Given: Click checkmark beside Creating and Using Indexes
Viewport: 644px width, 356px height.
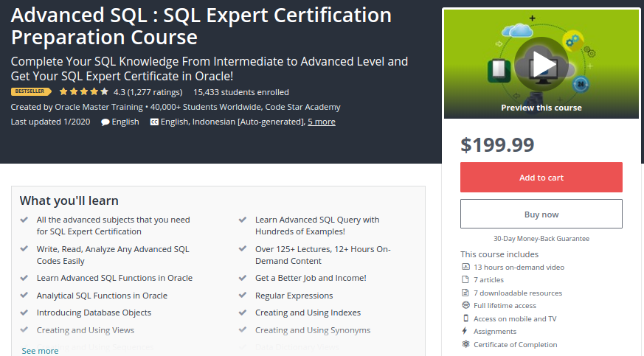Looking at the screenshot, I should tap(242, 312).
